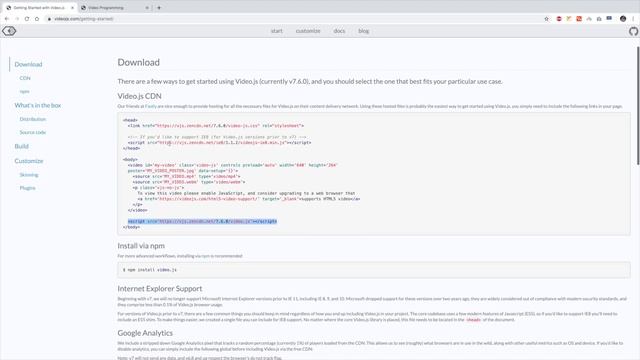640x360 pixels.
Task: Select Distribution in the sidebar
Action: click(33, 119)
